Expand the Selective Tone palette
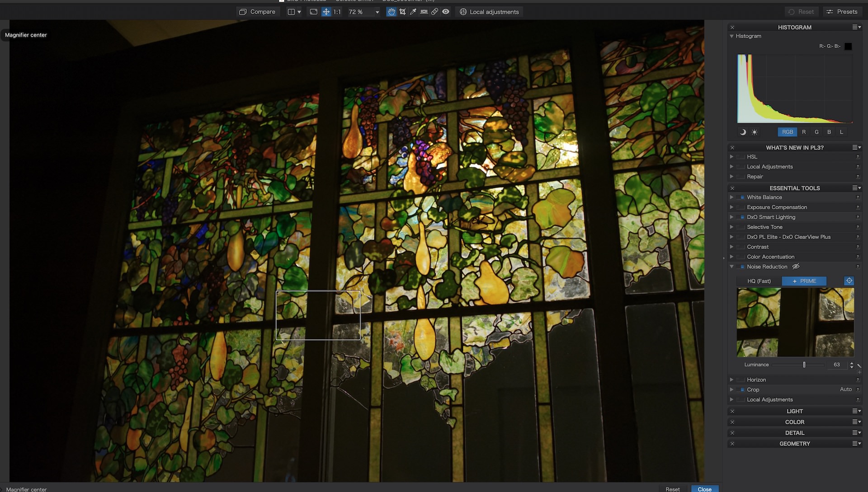Screen dimensions: 868x492 pyautogui.click(x=731, y=227)
